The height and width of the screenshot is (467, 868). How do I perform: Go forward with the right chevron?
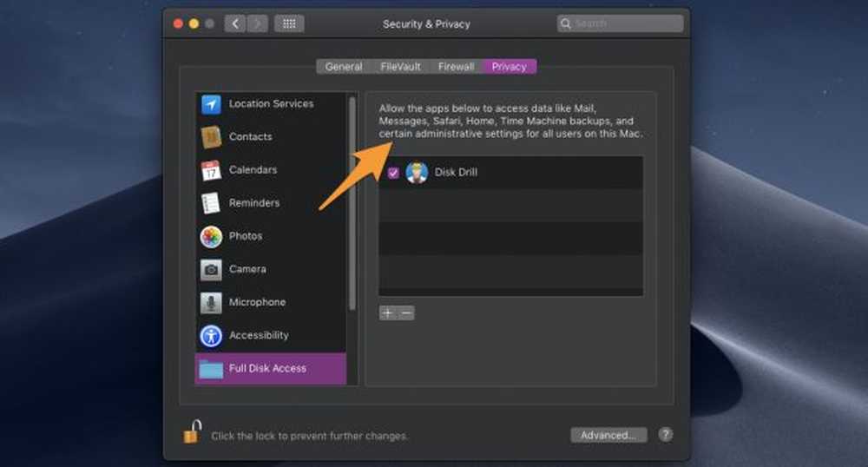(258, 23)
